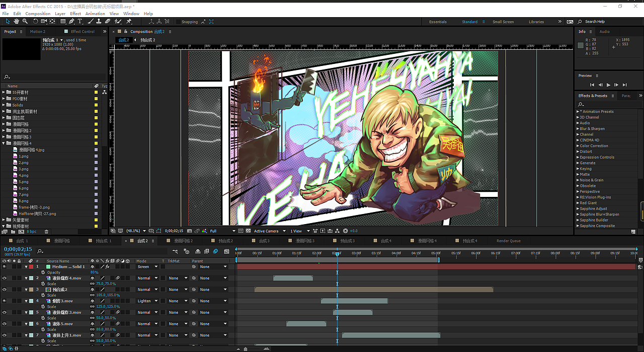Collapse layer 1 Medium Solid properties
The image size is (644, 352).
[x=26, y=266]
